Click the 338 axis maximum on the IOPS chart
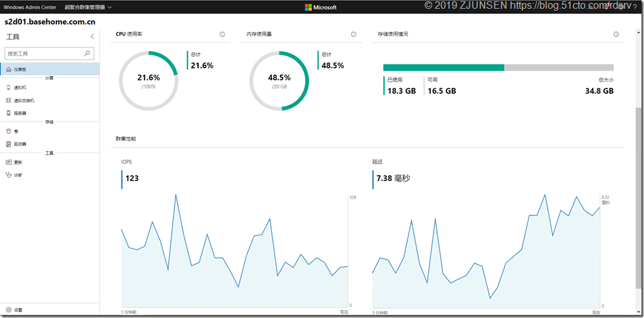This screenshot has width=644, height=318. [353, 197]
